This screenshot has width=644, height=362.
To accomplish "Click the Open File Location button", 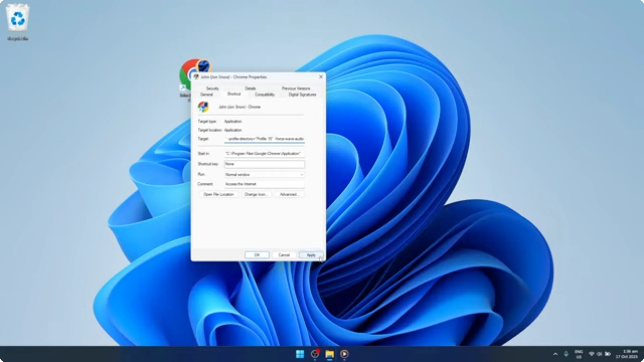I will [219, 194].
